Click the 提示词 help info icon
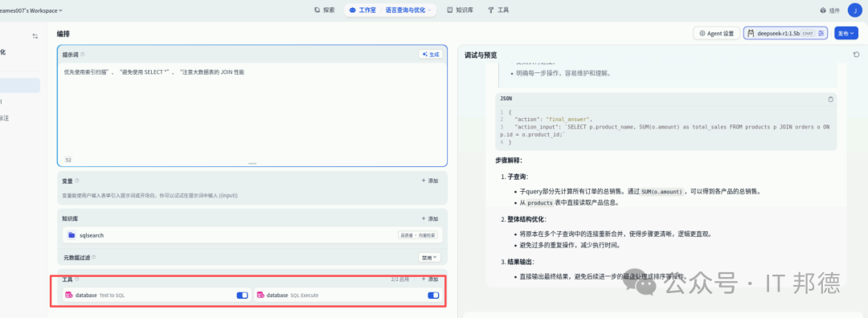868x318 pixels. point(83,54)
